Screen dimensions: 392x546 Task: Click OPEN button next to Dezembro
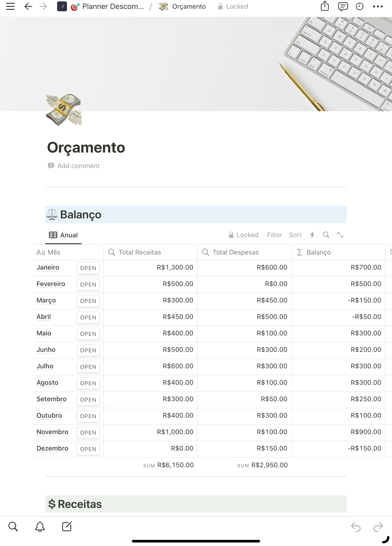[x=88, y=449]
